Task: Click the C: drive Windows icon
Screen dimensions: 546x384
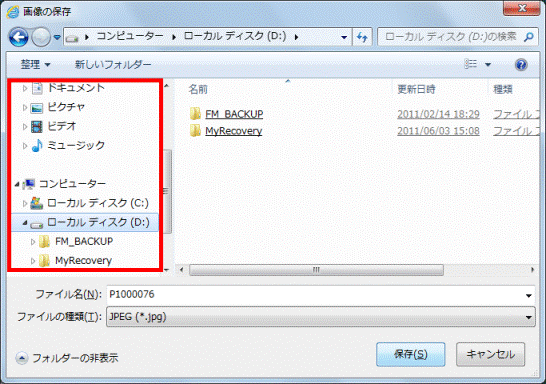Action: coord(37,203)
